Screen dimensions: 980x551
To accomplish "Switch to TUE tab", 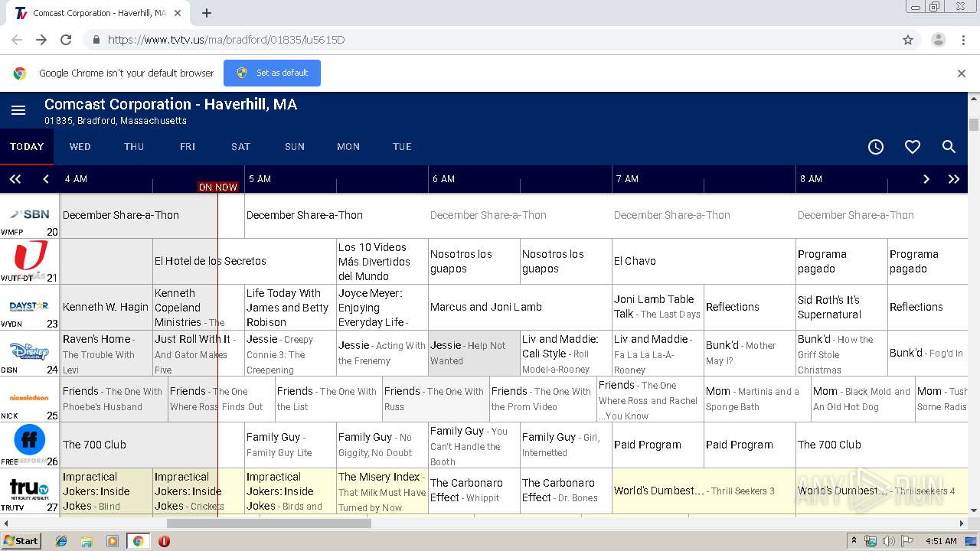I will [402, 147].
